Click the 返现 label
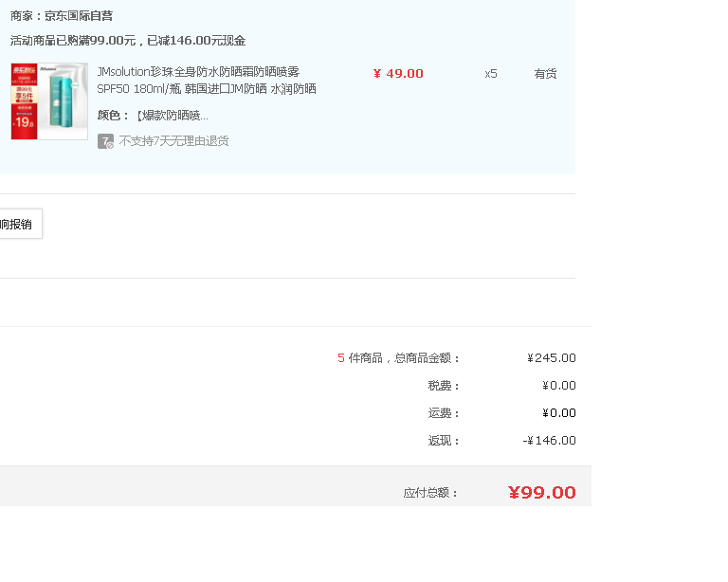Screen dimensions: 728x582 click(444, 440)
